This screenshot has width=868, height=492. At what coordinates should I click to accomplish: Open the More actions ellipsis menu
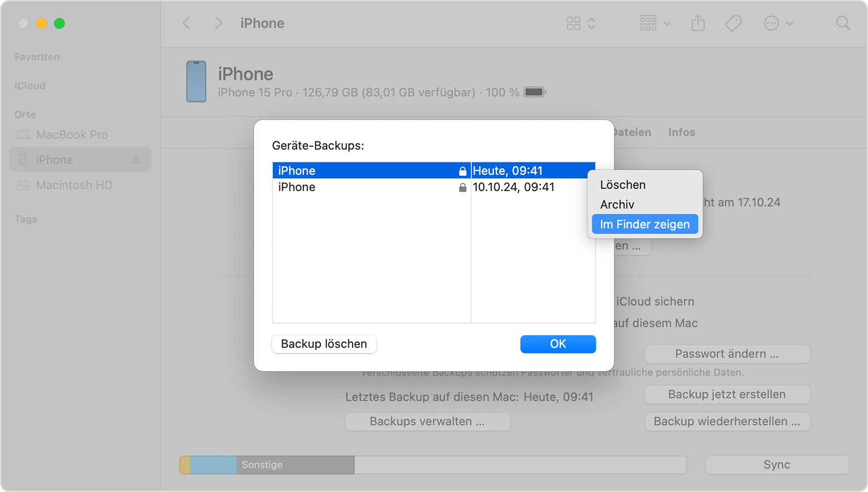778,23
